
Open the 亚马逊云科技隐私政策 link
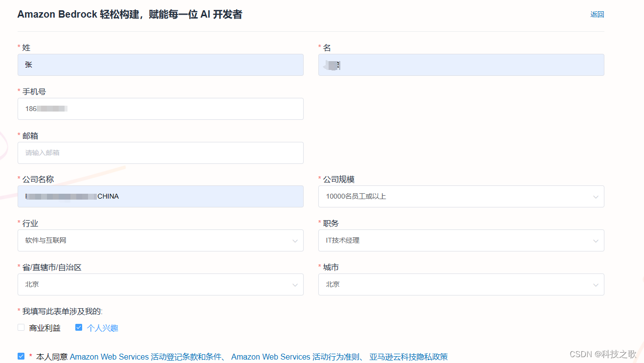[x=408, y=357]
